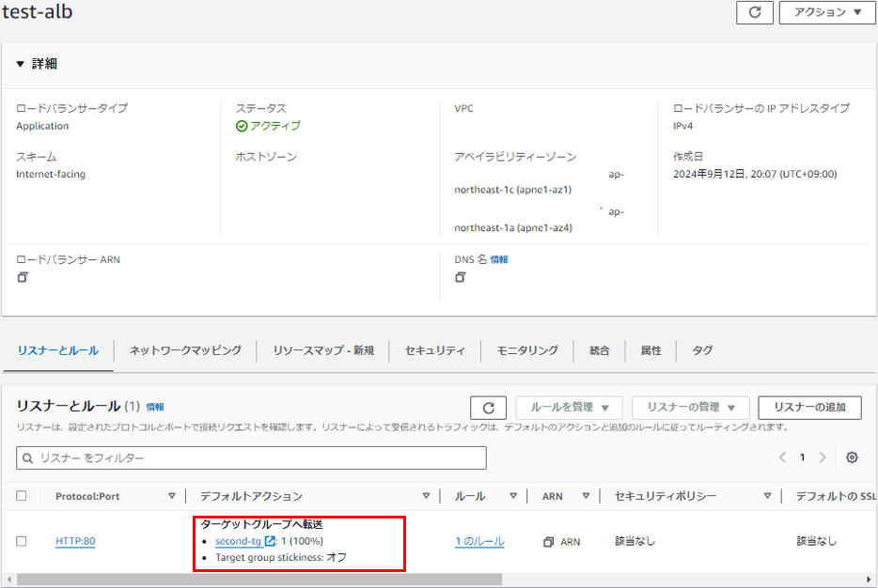Open the HTTP:80 listener link
Image resolution: width=878 pixels, height=588 pixels.
tap(75, 541)
